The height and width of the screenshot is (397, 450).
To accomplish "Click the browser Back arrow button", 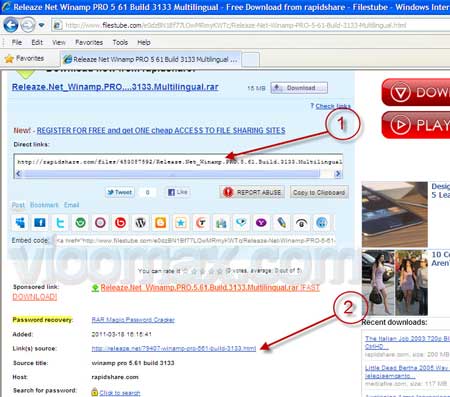I will tap(10, 25).
